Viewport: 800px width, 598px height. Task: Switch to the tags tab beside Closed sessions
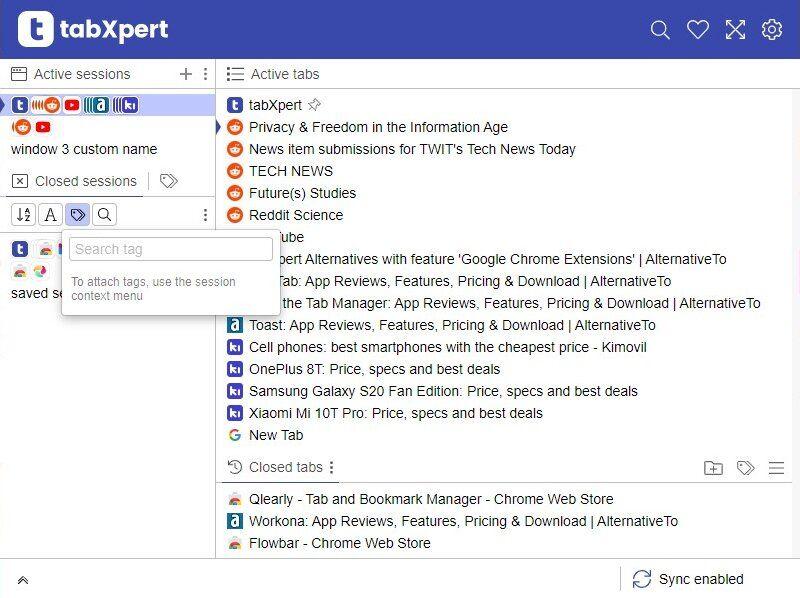(168, 181)
